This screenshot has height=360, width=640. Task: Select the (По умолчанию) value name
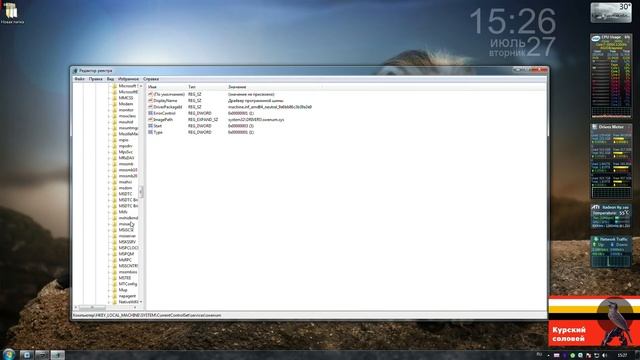tap(169, 94)
